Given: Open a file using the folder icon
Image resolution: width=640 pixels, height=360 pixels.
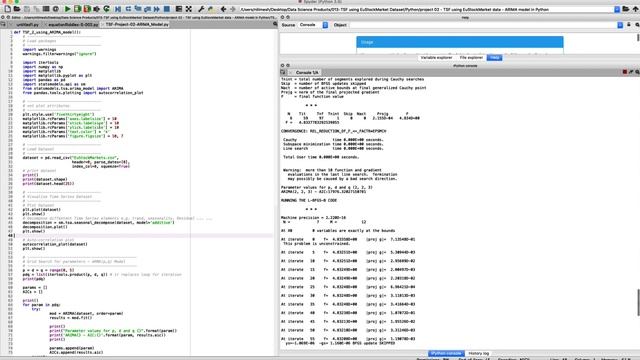Looking at the screenshot, I should click(x=17, y=9).
